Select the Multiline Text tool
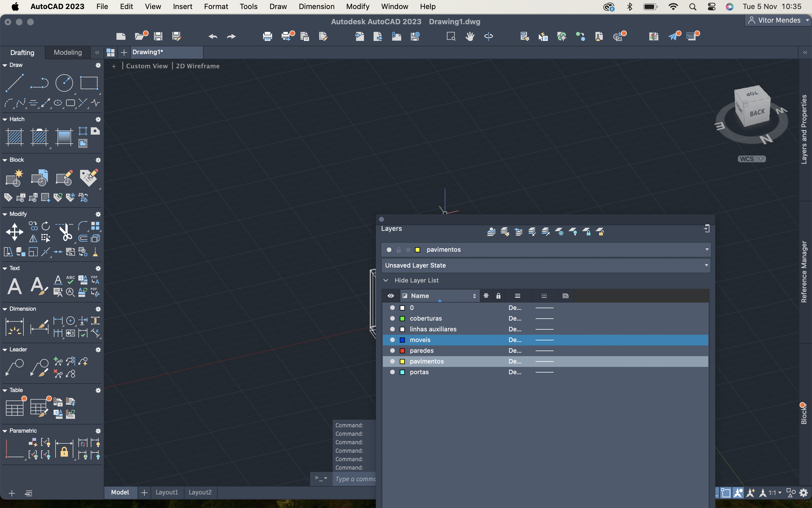This screenshot has height=508, width=812. pyautogui.click(x=14, y=286)
